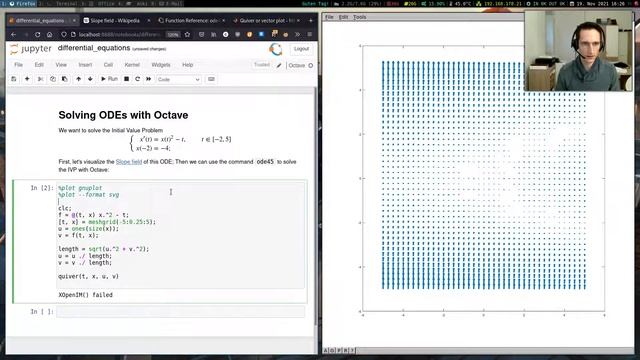This screenshot has height=360, width=640.
Task: Copy selected cells in Jupyter toolbar
Action: pos(53,79)
